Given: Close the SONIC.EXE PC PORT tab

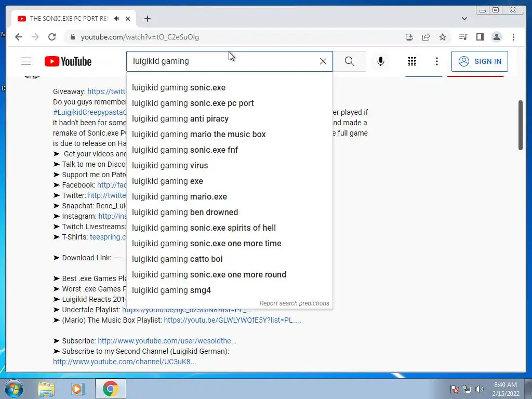Looking at the screenshot, I should tap(128, 19).
